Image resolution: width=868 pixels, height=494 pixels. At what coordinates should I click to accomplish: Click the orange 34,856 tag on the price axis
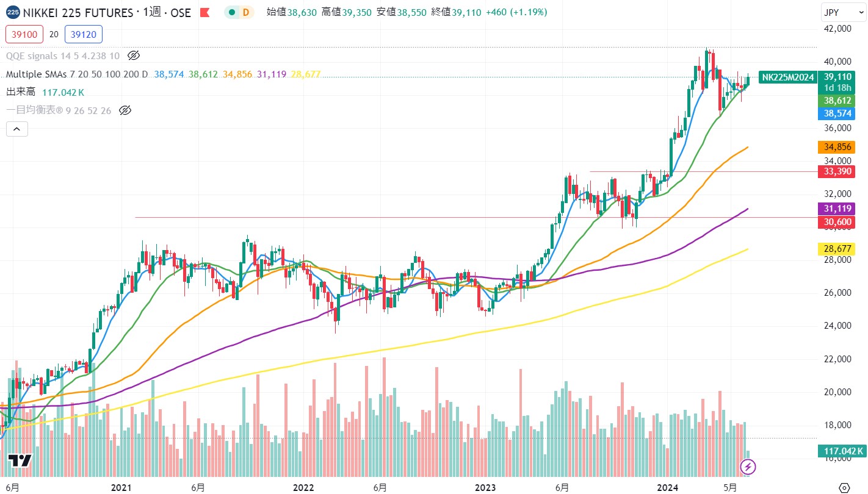(837, 147)
